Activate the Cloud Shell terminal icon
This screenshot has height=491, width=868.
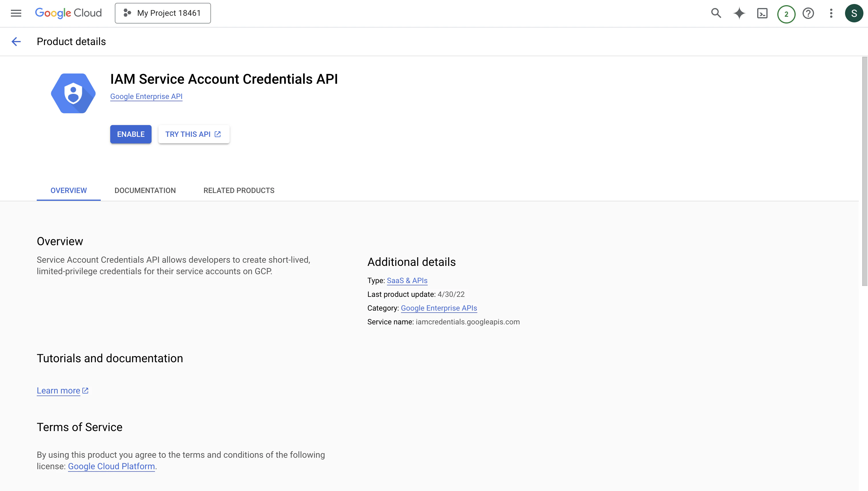click(x=762, y=13)
